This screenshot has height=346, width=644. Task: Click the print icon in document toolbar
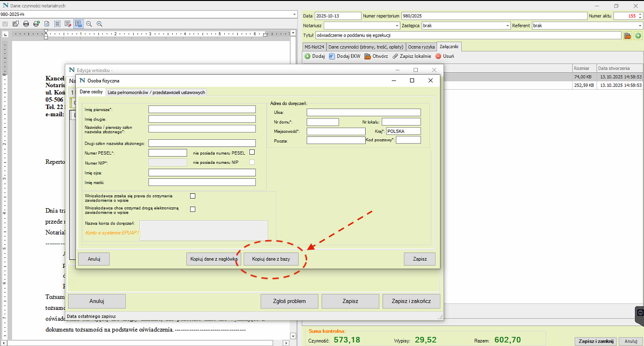(26, 24)
